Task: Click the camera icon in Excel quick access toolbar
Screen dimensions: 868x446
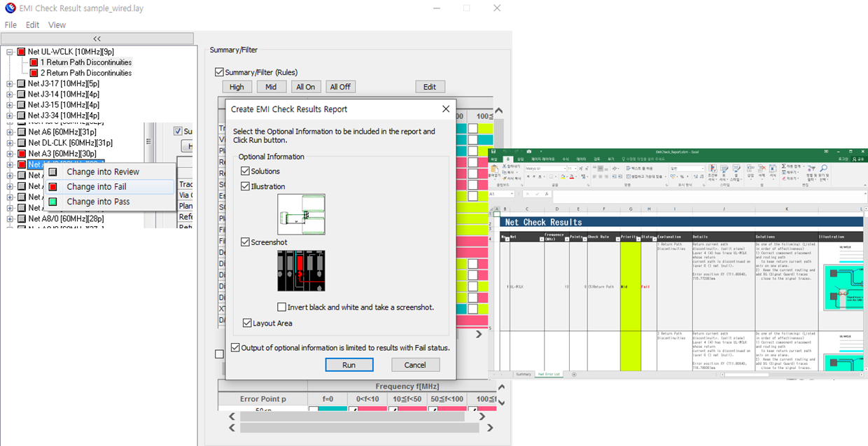Action: [x=528, y=151]
